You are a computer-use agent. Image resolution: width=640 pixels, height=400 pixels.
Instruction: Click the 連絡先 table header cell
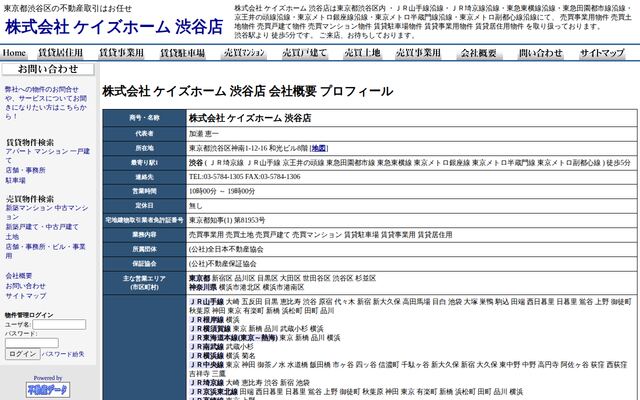pos(144,177)
